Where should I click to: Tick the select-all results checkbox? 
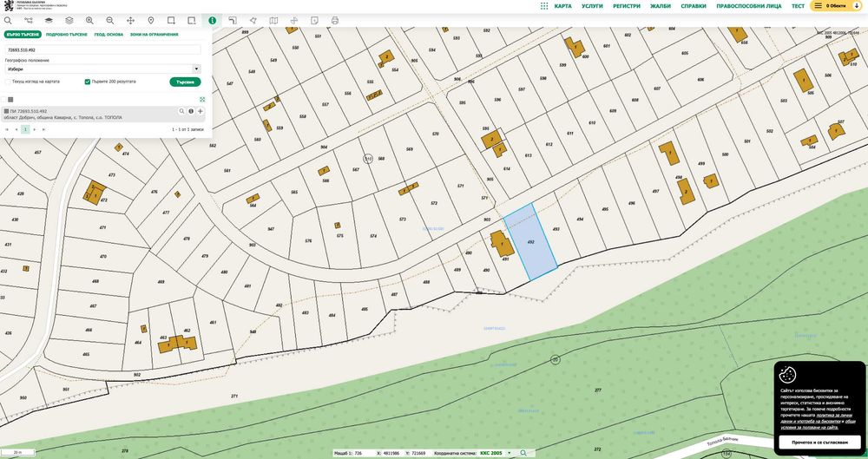[x=3, y=100]
